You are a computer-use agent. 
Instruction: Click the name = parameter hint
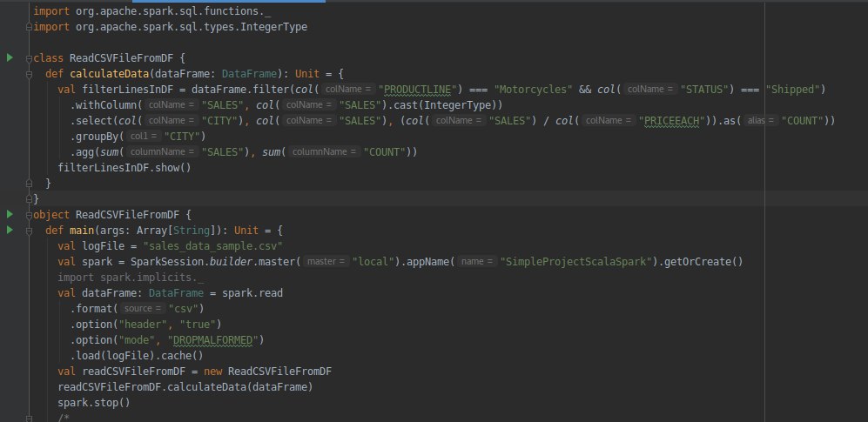click(x=475, y=262)
